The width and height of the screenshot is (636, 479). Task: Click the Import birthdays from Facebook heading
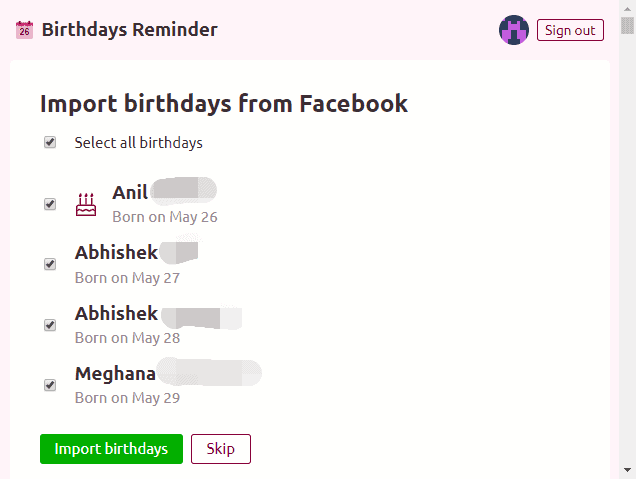(223, 103)
